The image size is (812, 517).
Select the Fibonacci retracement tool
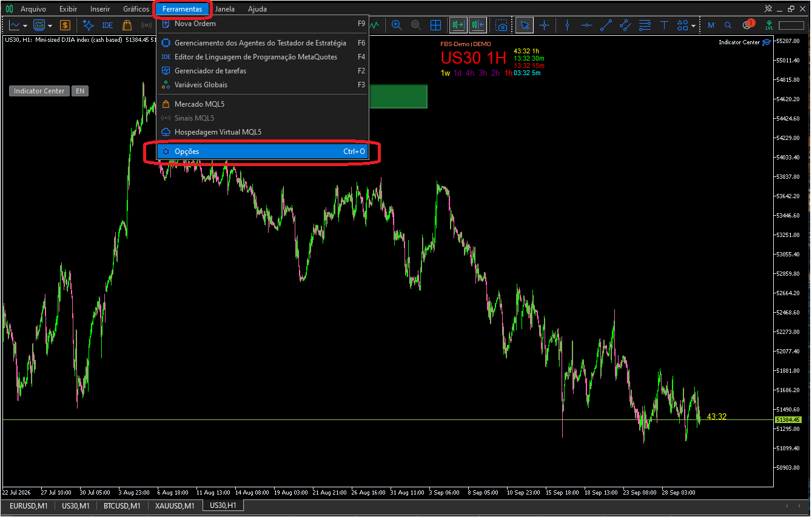645,25
